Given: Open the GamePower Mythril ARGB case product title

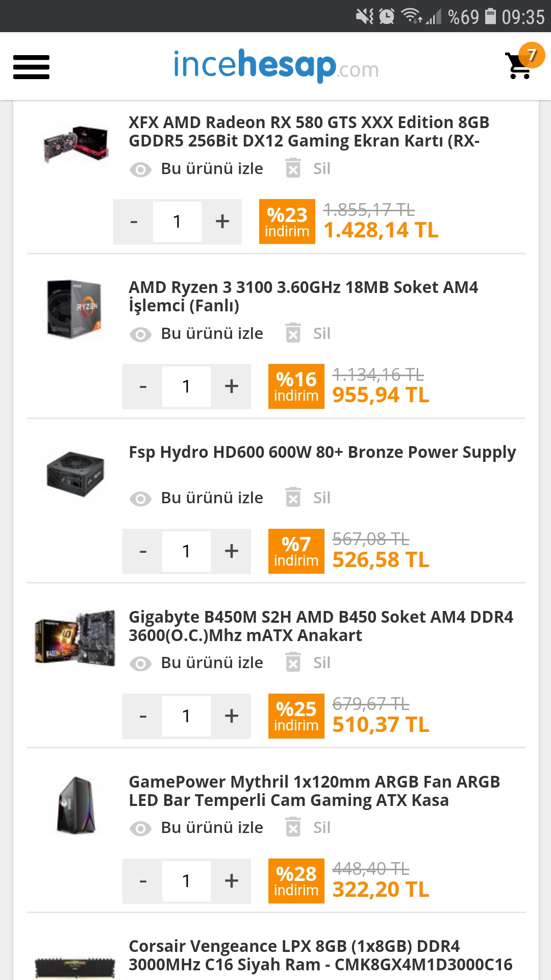Looking at the screenshot, I should click(x=314, y=791).
